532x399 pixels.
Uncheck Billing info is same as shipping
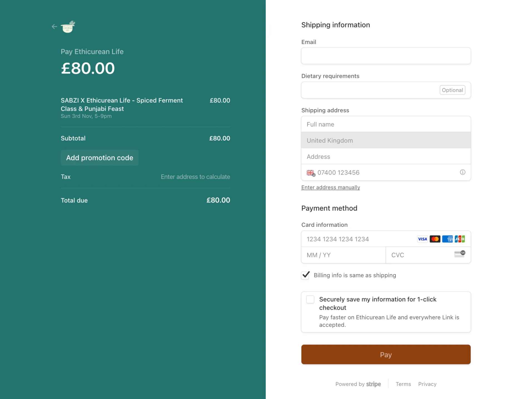coord(305,275)
